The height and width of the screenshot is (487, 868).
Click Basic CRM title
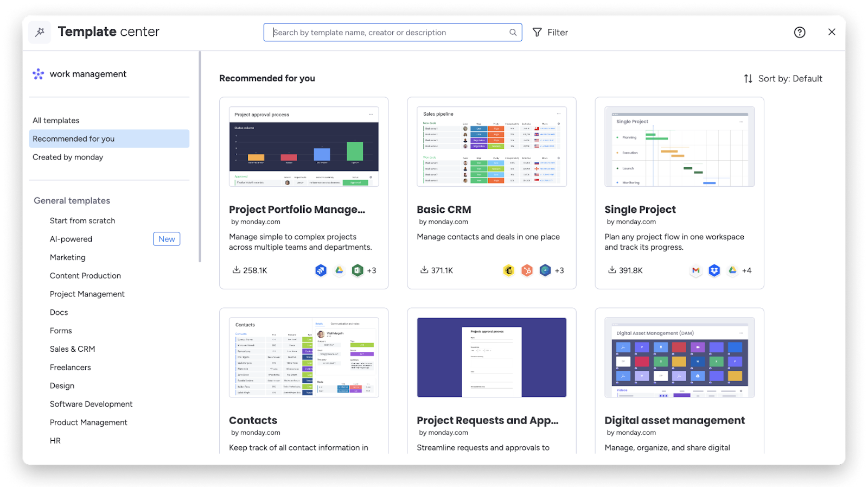click(444, 210)
